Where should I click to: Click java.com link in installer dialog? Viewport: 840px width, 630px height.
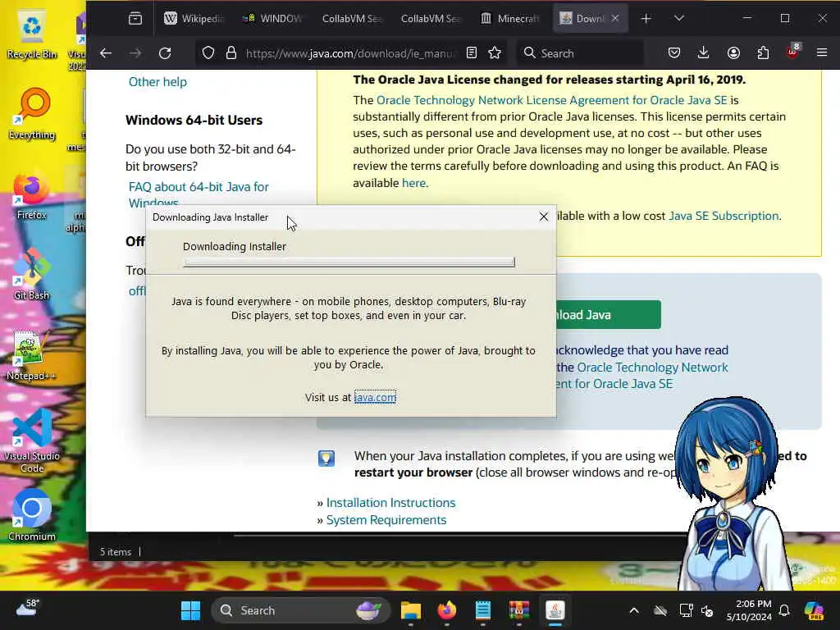coord(375,398)
